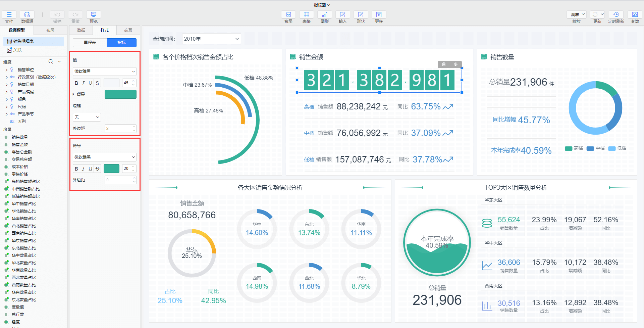Switch to the 交互 tab
Image resolution: width=644 pixels, height=328 pixels.
128,30
